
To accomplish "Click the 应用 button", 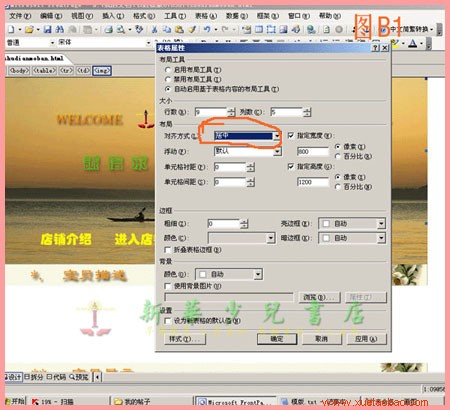I will (366, 339).
